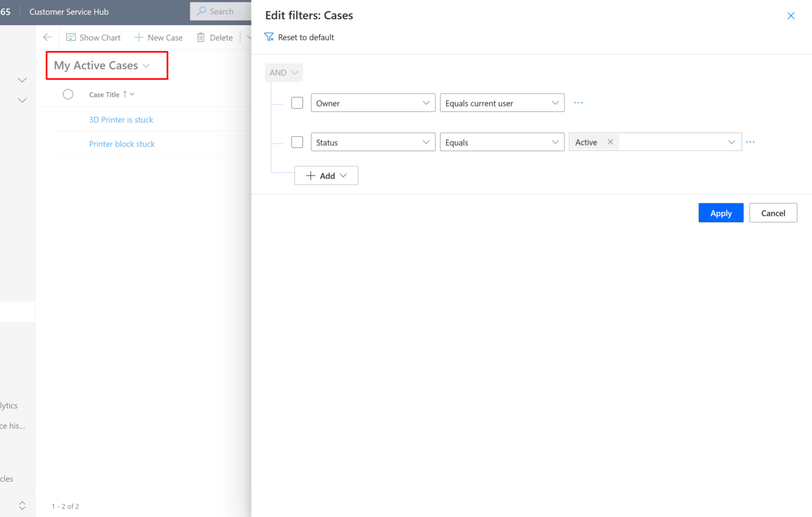Open Search with the magnifying glass icon
812x517 pixels.
click(200, 11)
